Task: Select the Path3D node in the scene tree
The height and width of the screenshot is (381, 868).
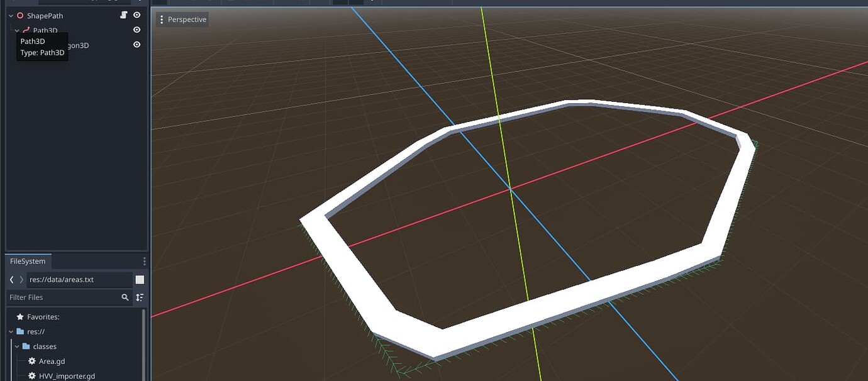Action: [45, 30]
